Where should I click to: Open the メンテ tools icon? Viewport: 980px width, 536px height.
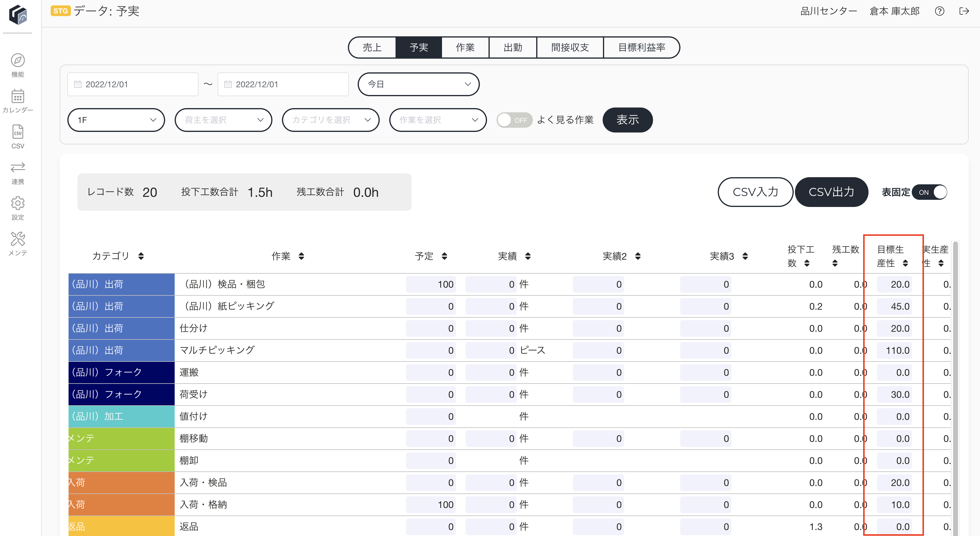pyautogui.click(x=18, y=239)
